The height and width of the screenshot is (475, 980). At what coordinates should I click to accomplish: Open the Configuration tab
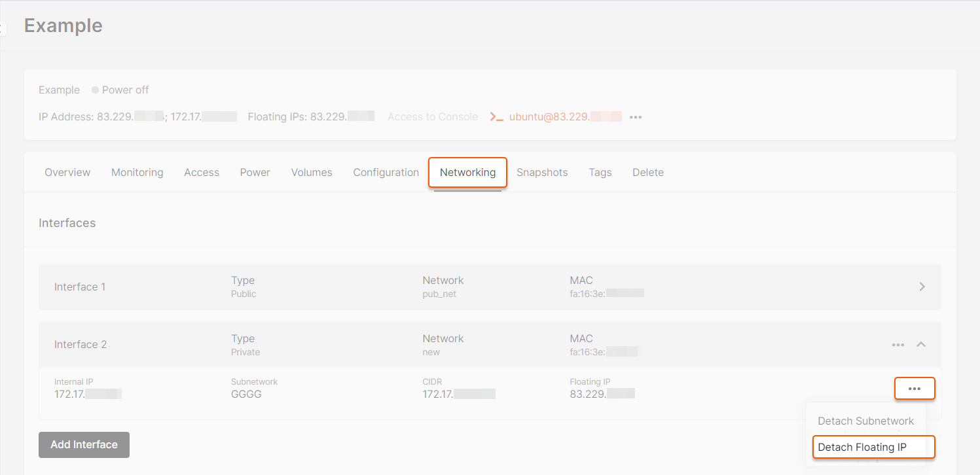pos(386,173)
